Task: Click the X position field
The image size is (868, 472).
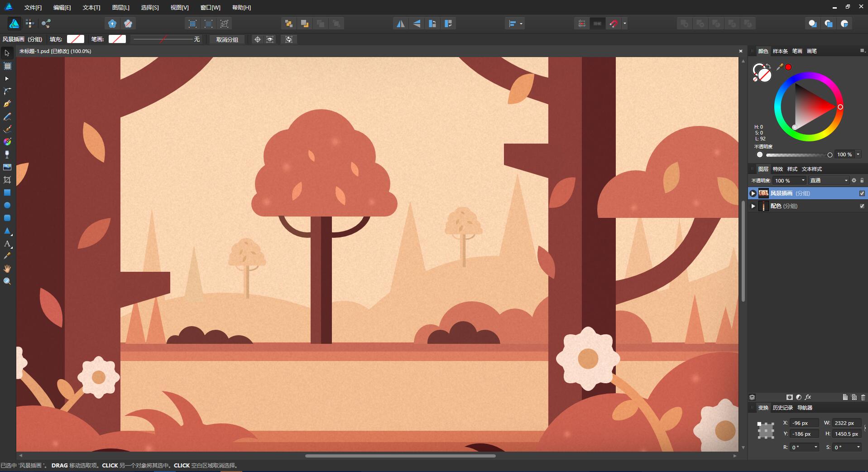Action: 805,423
